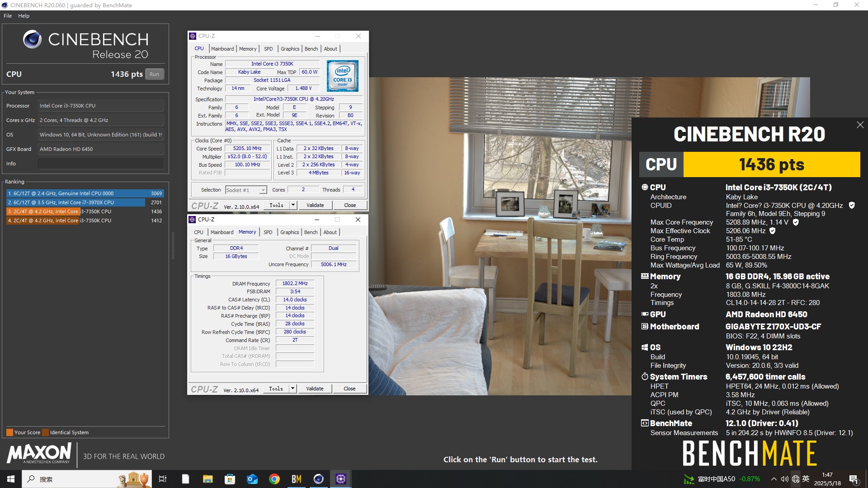868x488 pixels.
Task: Click the Cinebench logo sphere
Action: click(x=32, y=40)
